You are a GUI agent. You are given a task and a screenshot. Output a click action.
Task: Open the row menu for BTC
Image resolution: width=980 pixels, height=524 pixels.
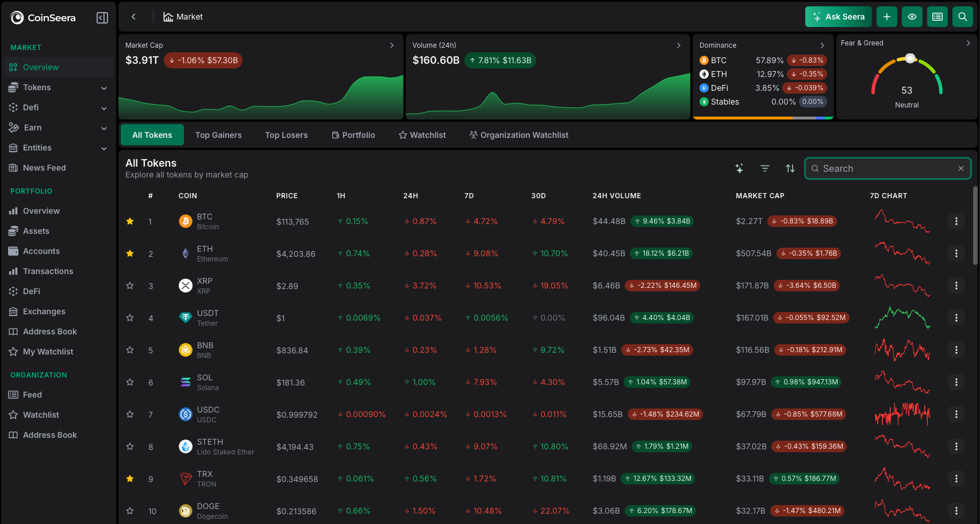[x=956, y=221]
